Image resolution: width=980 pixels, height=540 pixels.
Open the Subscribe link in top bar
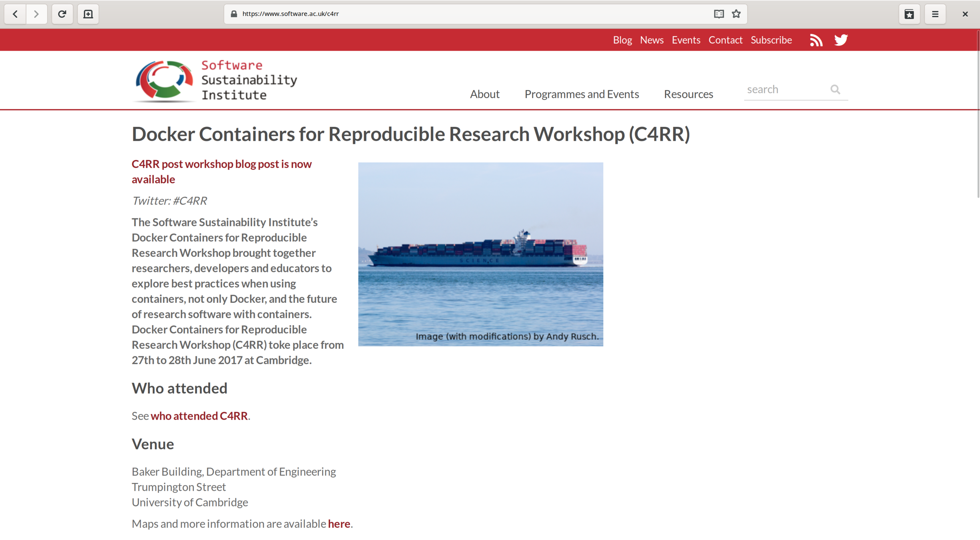click(x=771, y=40)
